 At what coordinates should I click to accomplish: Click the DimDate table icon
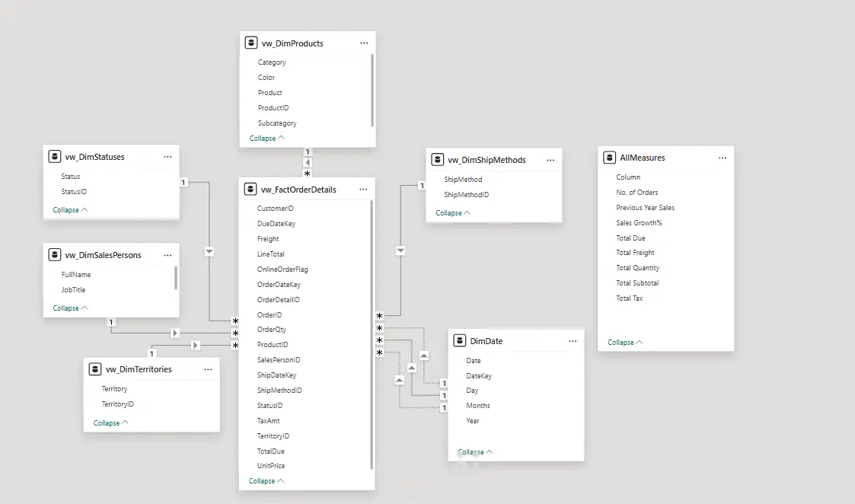click(460, 340)
